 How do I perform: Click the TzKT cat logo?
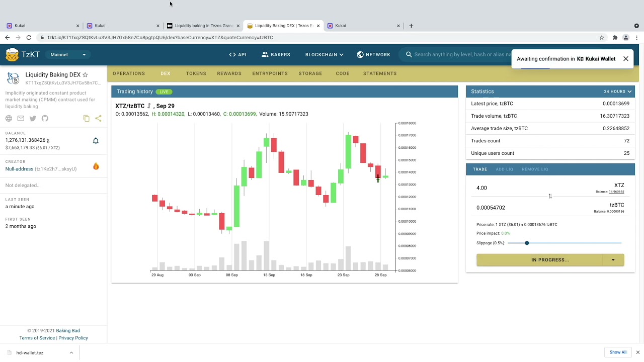click(12, 54)
